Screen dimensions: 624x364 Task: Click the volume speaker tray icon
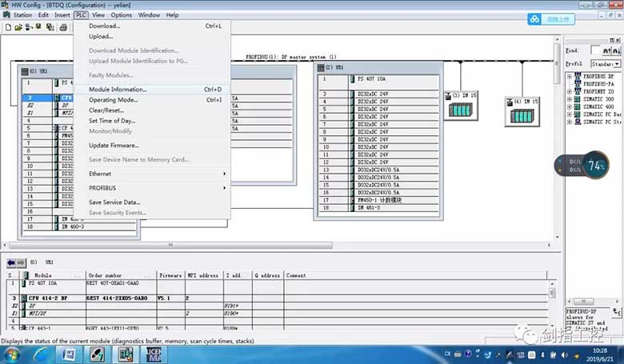pyautogui.click(x=564, y=354)
